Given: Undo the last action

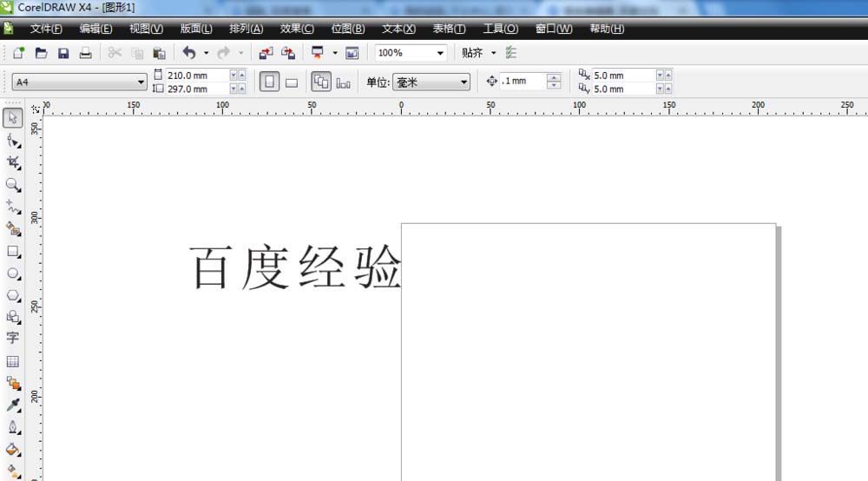Looking at the screenshot, I should coord(189,53).
